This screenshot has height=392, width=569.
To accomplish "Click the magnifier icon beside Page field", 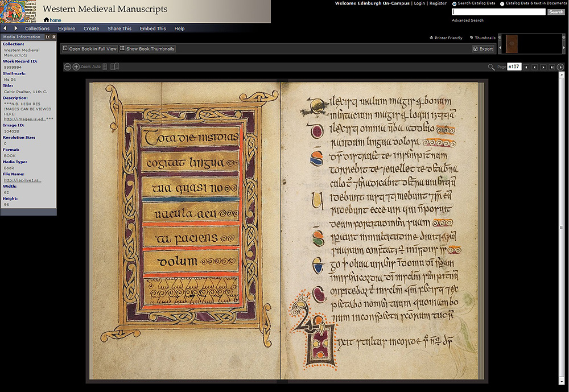I will 491,67.
